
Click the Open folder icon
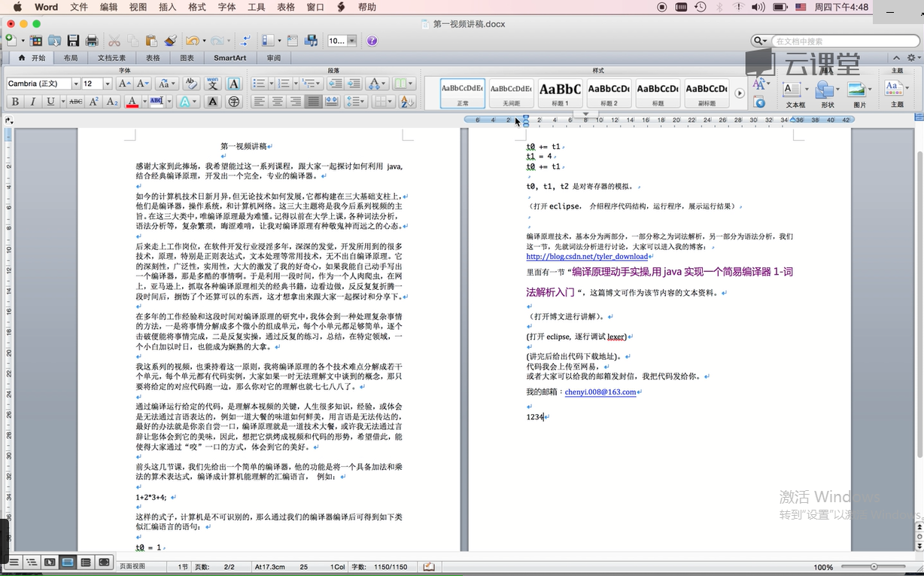click(54, 41)
